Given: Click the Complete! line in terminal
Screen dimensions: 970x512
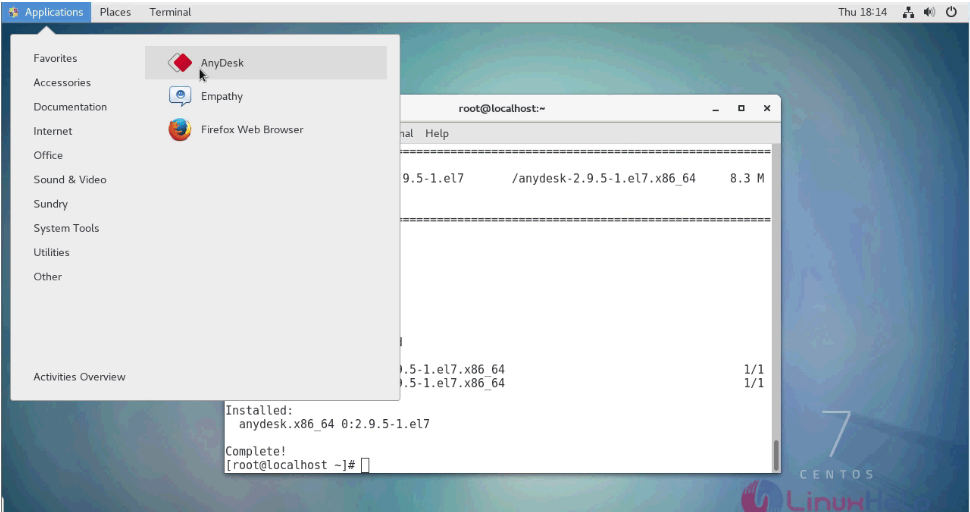Looking at the screenshot, I should click(255, 451).
